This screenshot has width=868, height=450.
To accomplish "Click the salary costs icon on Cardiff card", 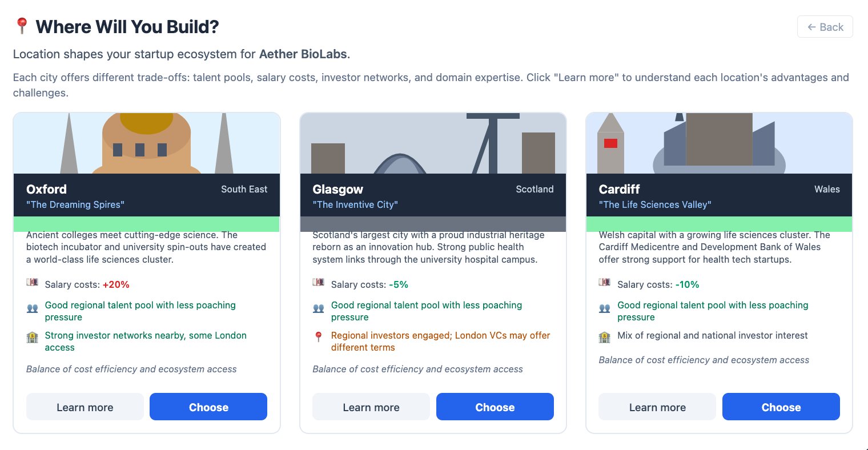I will (604, 283).
